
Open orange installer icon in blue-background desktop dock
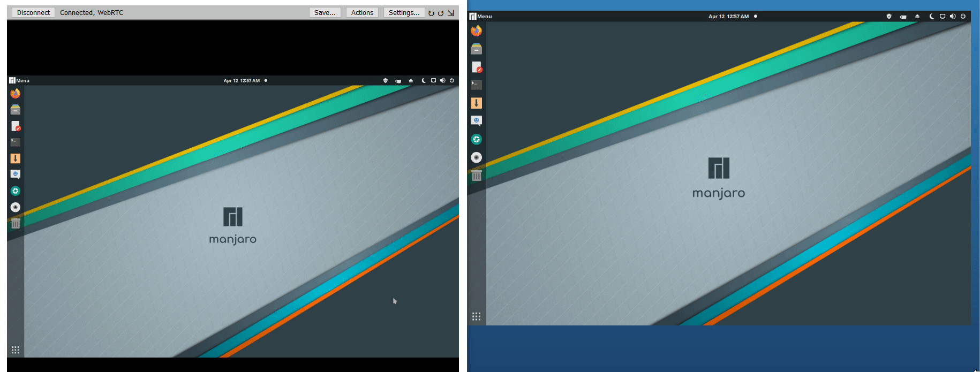point(476,103)
